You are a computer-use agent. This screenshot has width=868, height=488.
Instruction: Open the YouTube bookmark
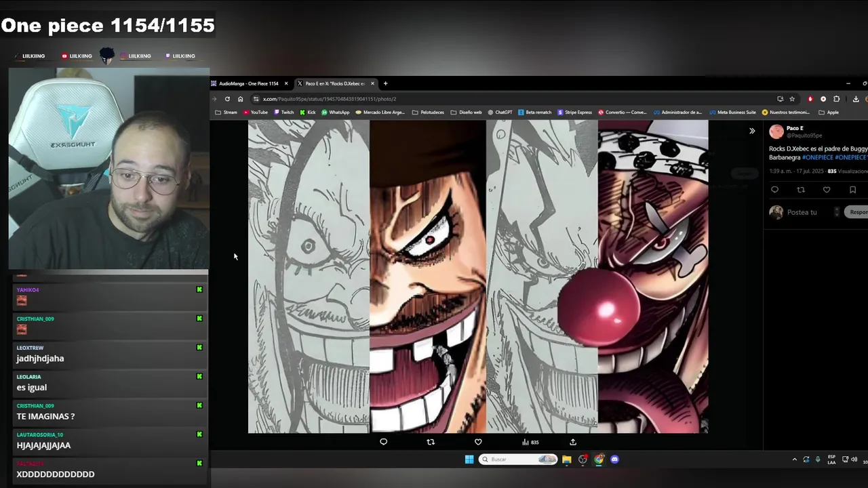coord(255,113)
